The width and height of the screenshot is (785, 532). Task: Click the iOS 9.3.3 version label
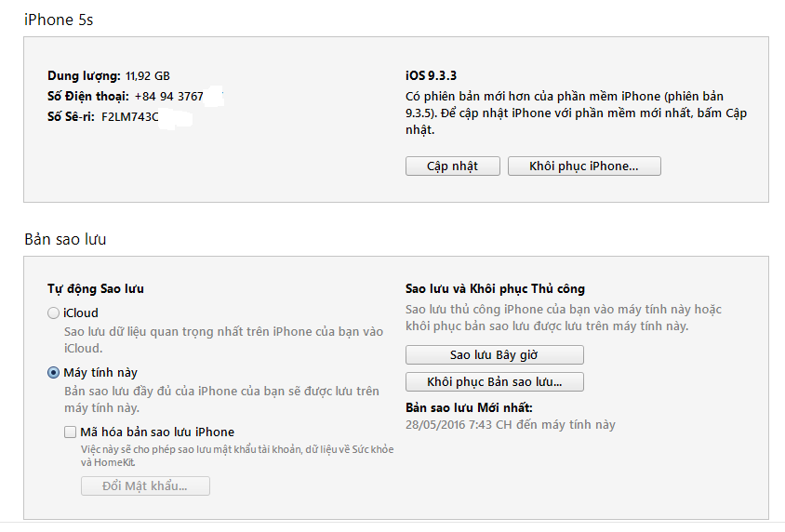coord(431,75)
